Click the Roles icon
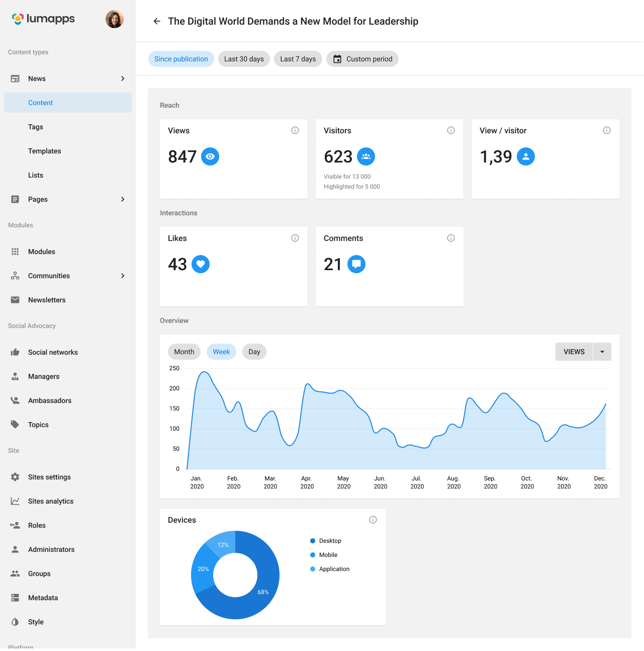This screenshot has height=651, width=644. point(15,525)
